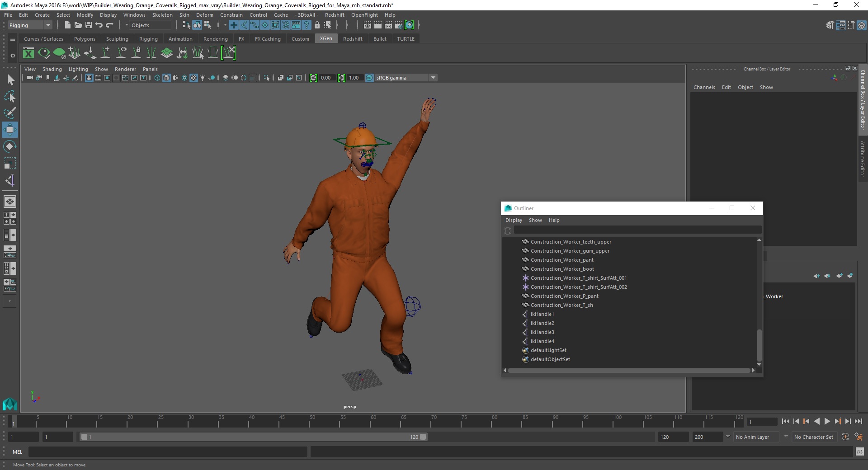Toggle isolate select in viewport
Image resolution: width=868 pixels, height=470 pixels.
pyautogui.click(x=267, y=78)
